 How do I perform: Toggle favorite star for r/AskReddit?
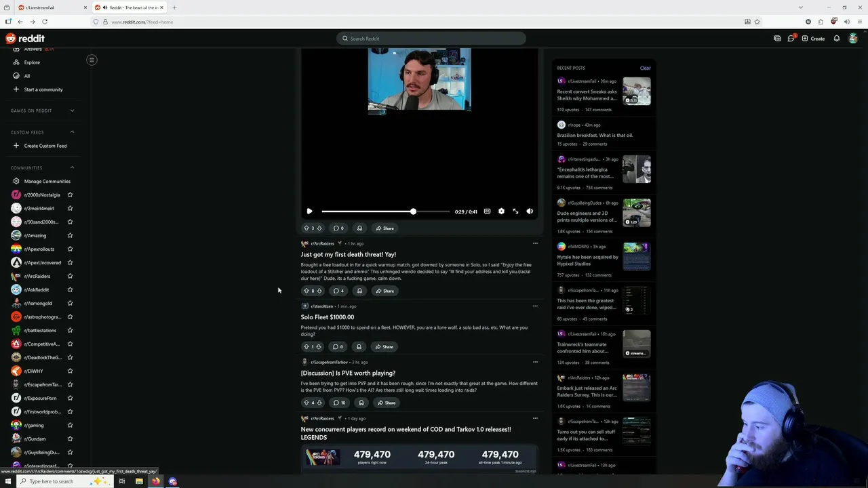click(x=70, y=289)
